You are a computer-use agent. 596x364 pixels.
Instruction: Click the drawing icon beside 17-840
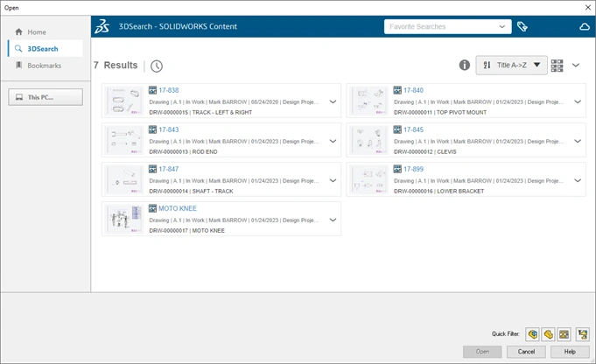click(x=397, y=90)
